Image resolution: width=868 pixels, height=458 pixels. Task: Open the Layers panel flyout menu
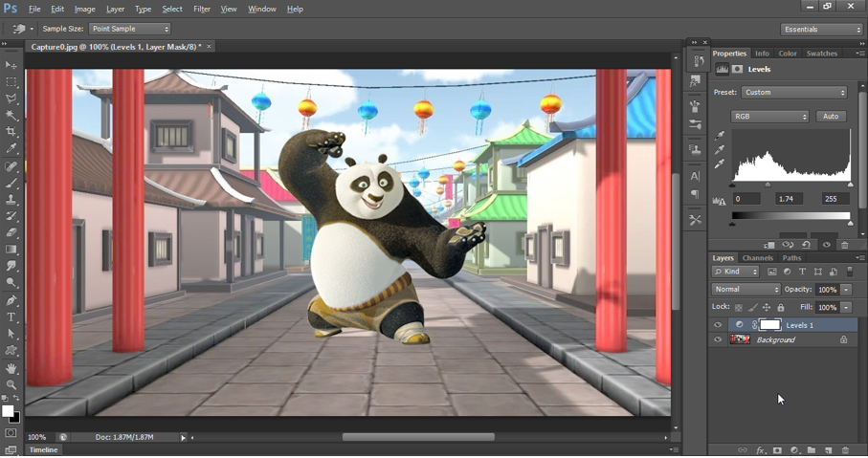pos(859,258)
